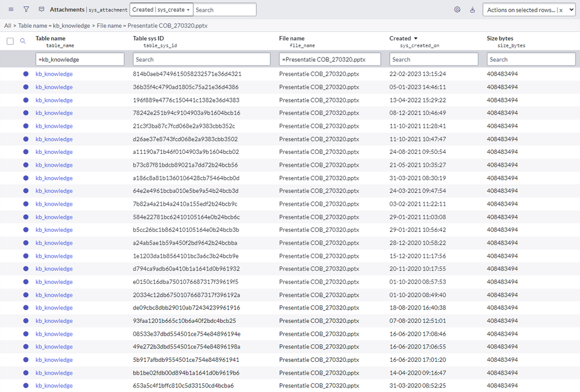The image size is (580, 392).
Task: Focus the Table name filter field =kb_knowledge
Action: pos(80,59)
